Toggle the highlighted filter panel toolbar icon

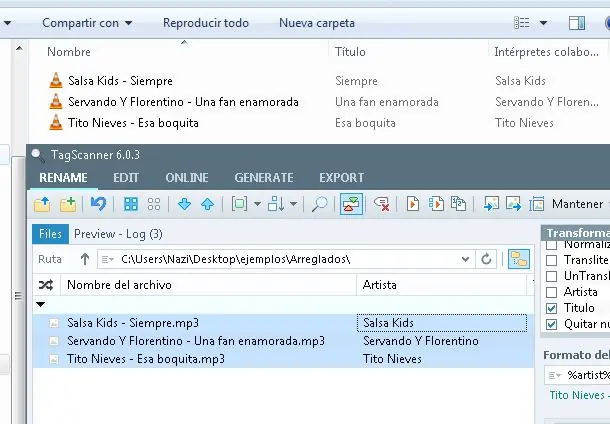point(351,204)
